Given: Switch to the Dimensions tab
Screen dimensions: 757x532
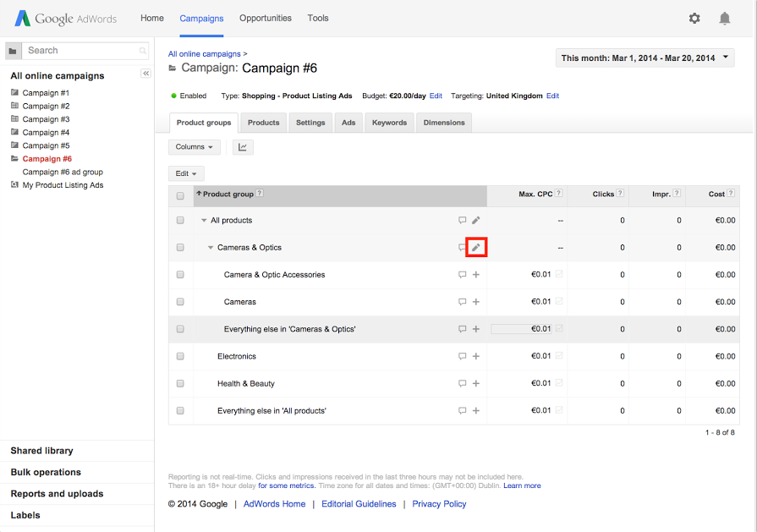Looking at the screenshot, I should [x=444, y=123].
